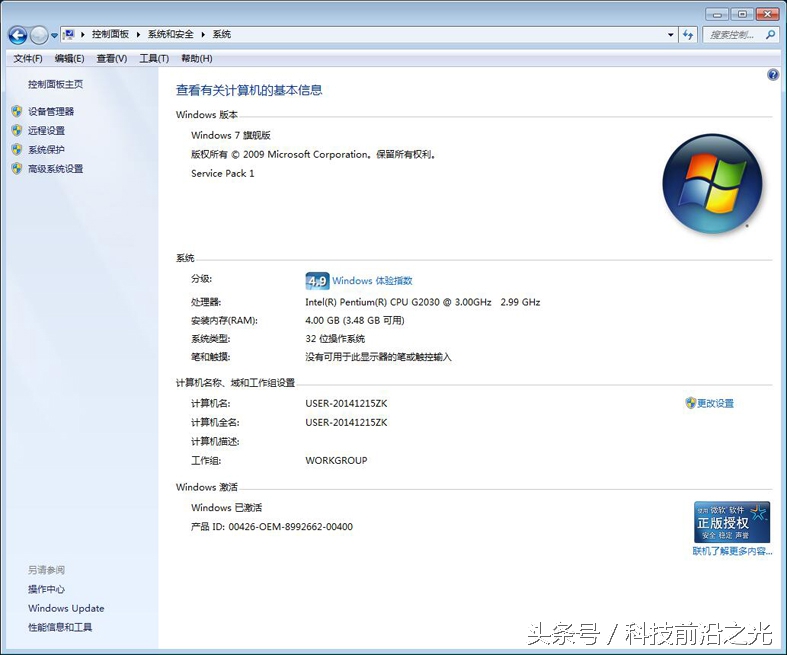This screenshot has height=655, width=787.
Task: Open the 帮助(H) menu
Action: (196, 59)
